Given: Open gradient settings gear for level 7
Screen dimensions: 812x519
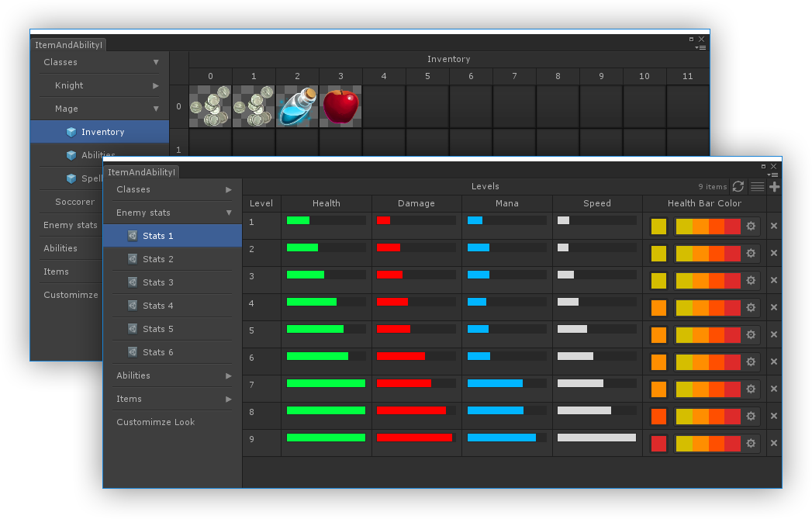Looking at the screenshot, I should point(751,389).
